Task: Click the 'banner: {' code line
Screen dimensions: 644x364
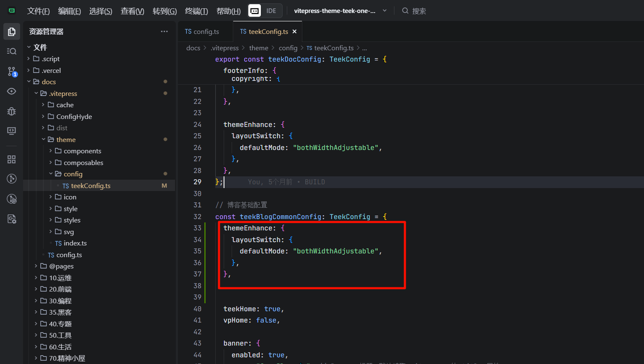Action: point(242,343)
